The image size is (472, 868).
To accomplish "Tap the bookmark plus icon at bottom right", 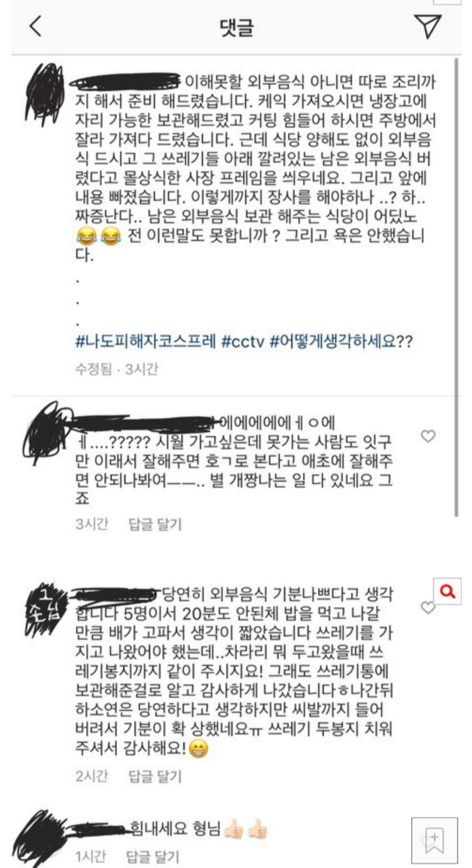I will (x=435, y=841).
